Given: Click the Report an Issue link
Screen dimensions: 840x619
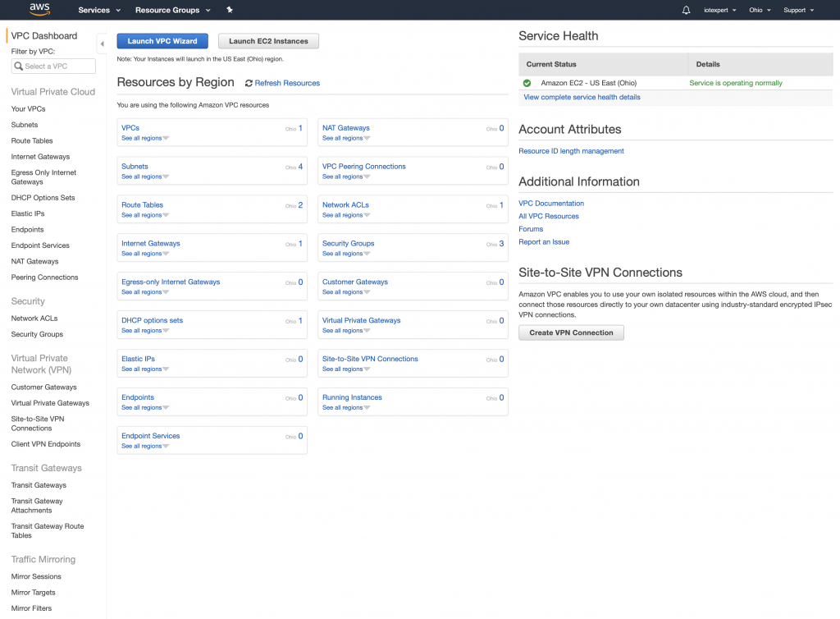Looking at the screenshot, I should 544,242.
